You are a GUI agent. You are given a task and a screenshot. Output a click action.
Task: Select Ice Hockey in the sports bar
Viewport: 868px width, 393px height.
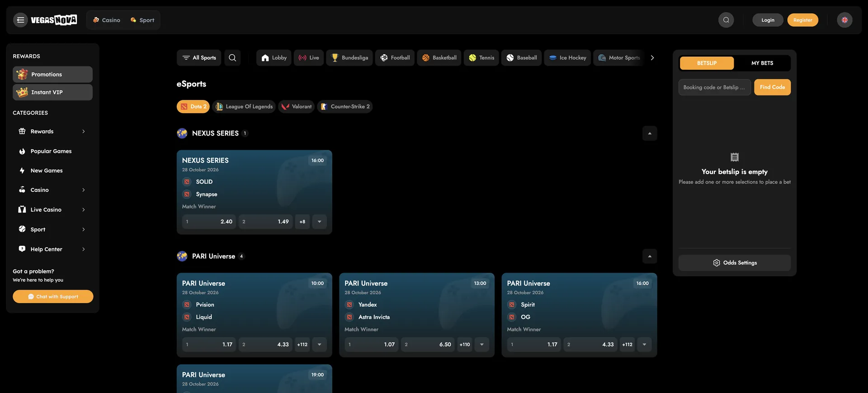click(x=567, y=58)
